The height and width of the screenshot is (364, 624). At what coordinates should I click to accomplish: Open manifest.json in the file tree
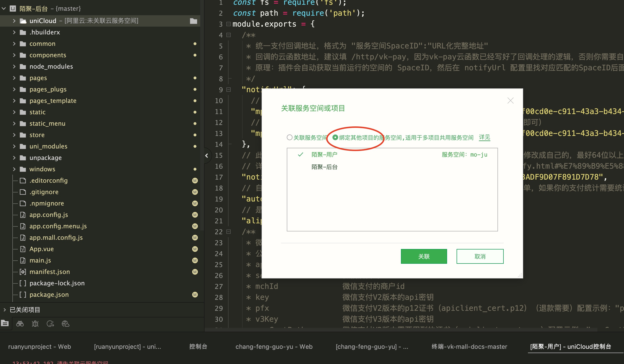49,272
